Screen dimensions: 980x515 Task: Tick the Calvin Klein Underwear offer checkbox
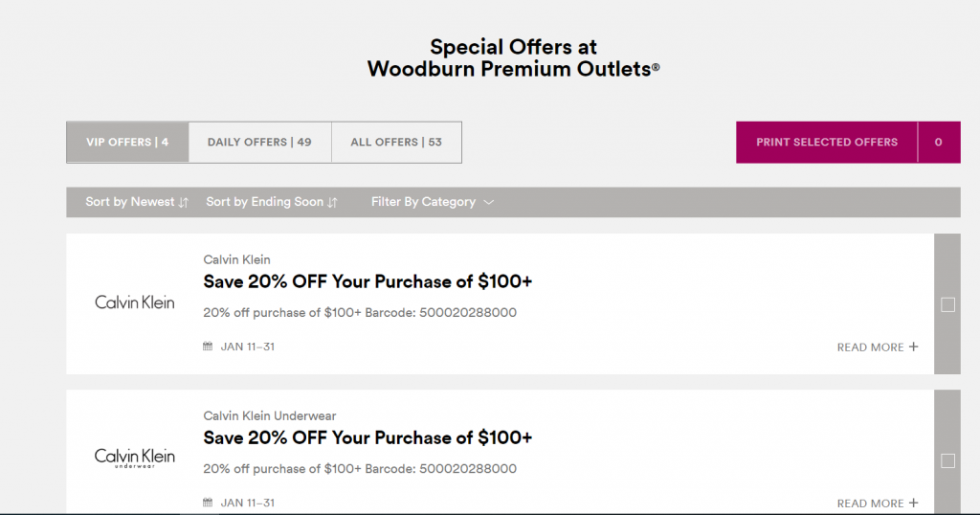tap(947, 460)
